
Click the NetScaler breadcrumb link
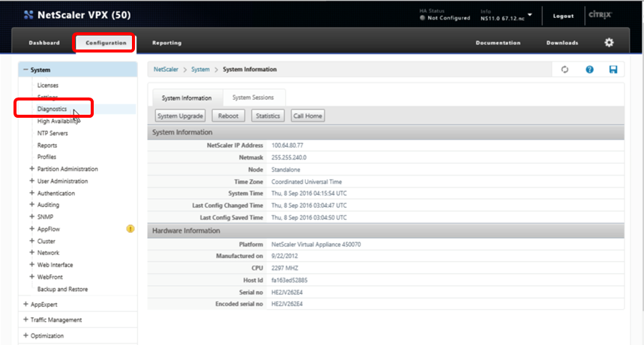(166, 70)
